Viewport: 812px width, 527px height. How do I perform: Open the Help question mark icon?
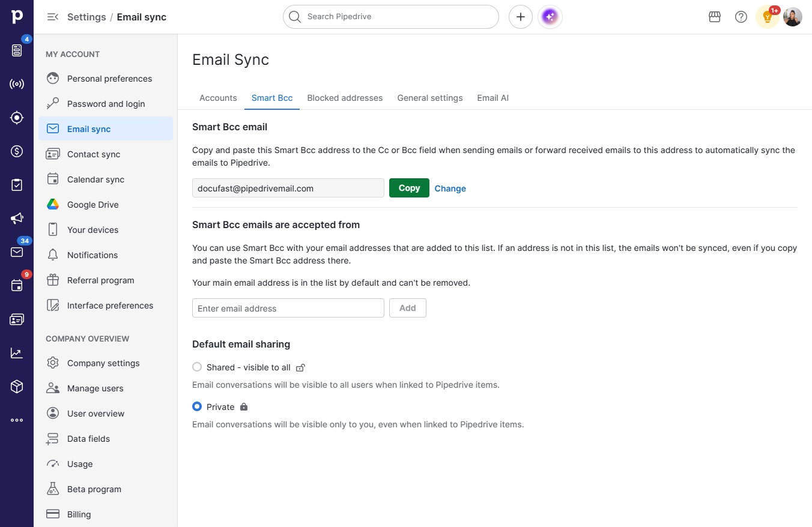(741, 17)
